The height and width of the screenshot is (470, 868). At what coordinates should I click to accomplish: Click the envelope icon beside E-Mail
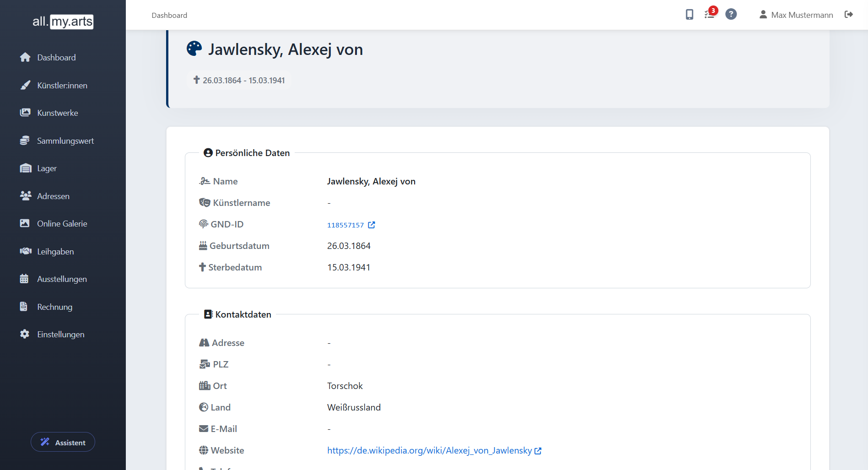pos(204,429)
